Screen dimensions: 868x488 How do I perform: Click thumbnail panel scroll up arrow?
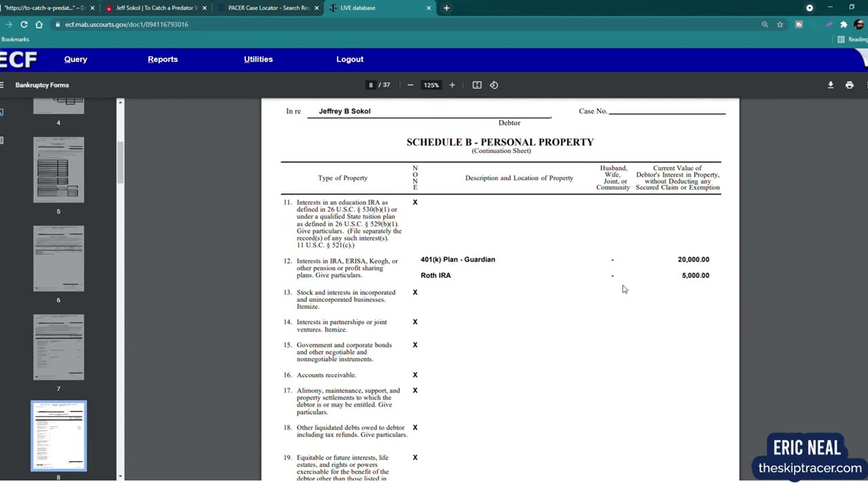coord(120,102)
